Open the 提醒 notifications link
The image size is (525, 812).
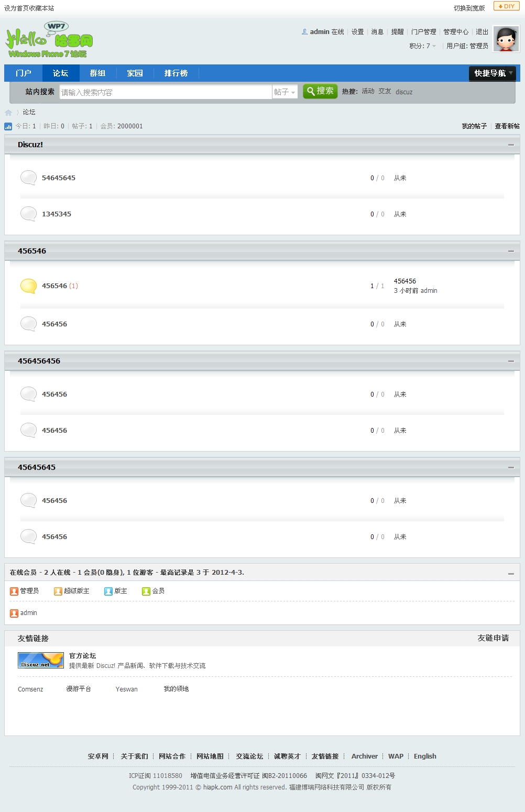click(x=398, y=32)
